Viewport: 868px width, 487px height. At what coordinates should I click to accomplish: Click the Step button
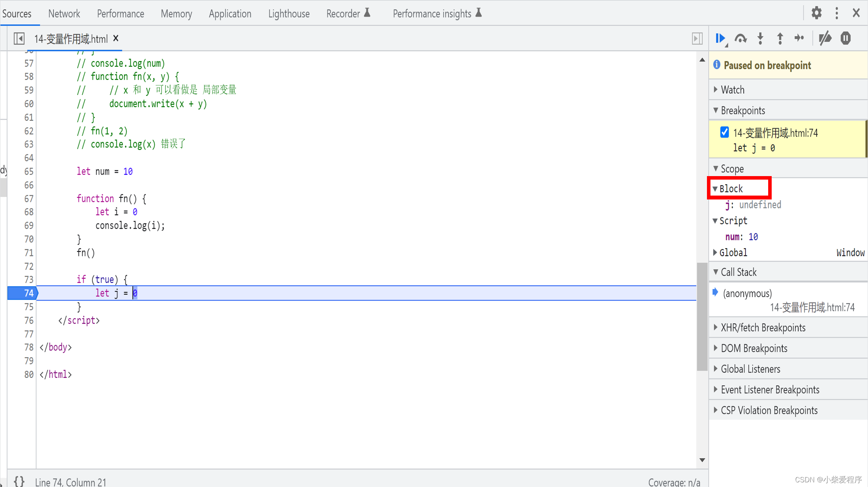799,39
